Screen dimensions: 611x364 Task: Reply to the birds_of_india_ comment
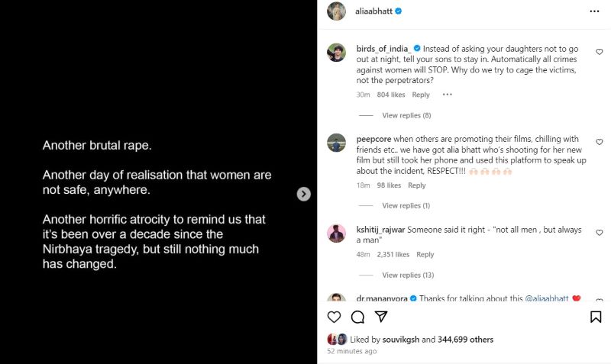click(421, 95)
